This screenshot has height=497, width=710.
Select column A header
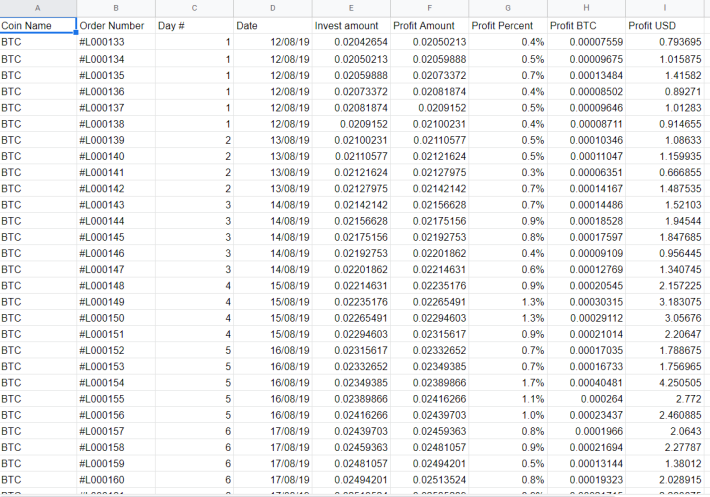(38, 8)
